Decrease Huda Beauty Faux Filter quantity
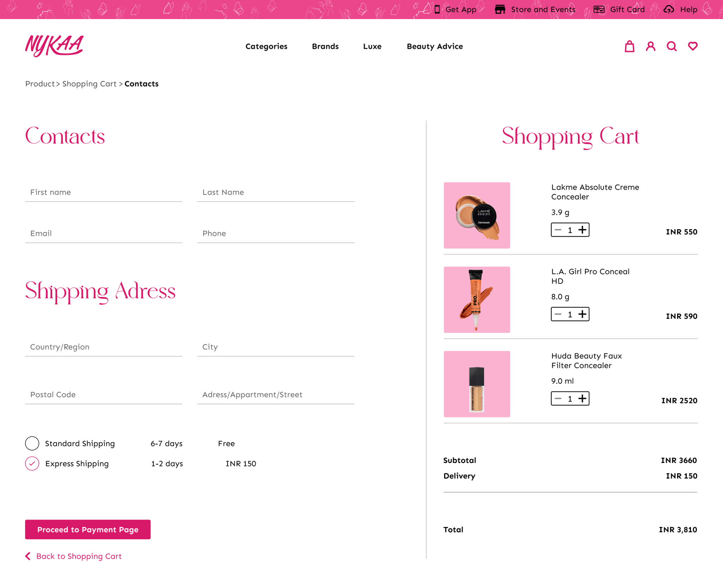This screenshot has width=723, height=588. click(x=558, y=398)
